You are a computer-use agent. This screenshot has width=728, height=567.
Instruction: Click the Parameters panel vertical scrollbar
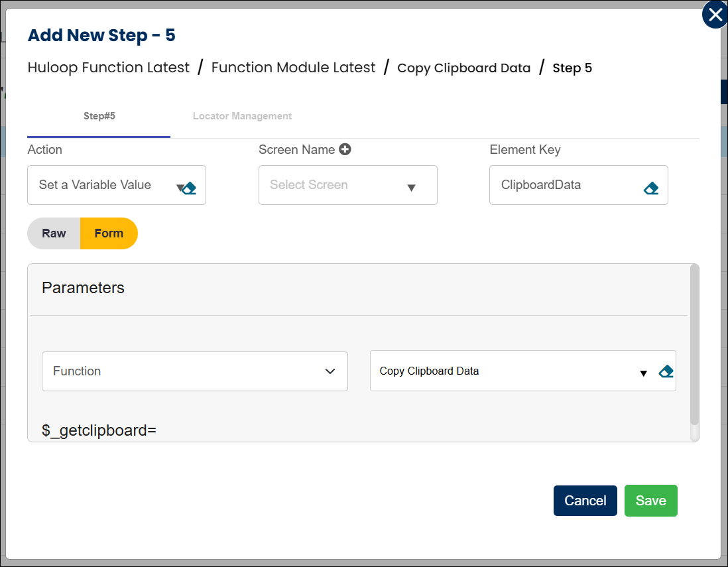pos(694,345)
